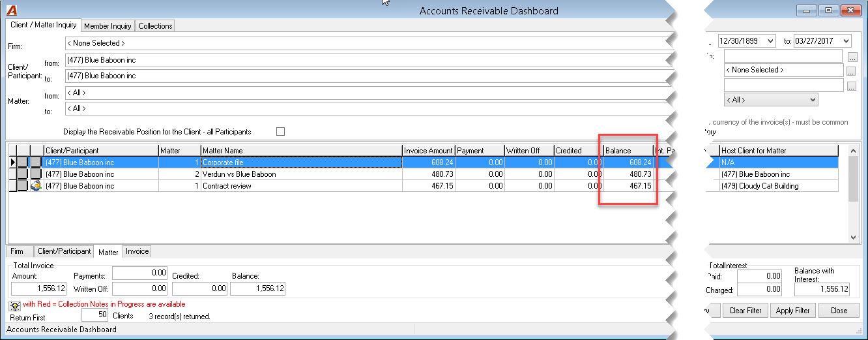This screenshot has width=868, height=340.
Task: Click the matter number 2 cell
Action: pos(179,174)
